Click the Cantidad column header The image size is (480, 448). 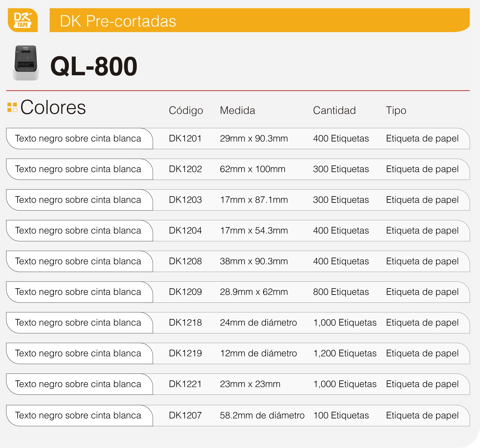pyautogui.click(x=334, y=110)
